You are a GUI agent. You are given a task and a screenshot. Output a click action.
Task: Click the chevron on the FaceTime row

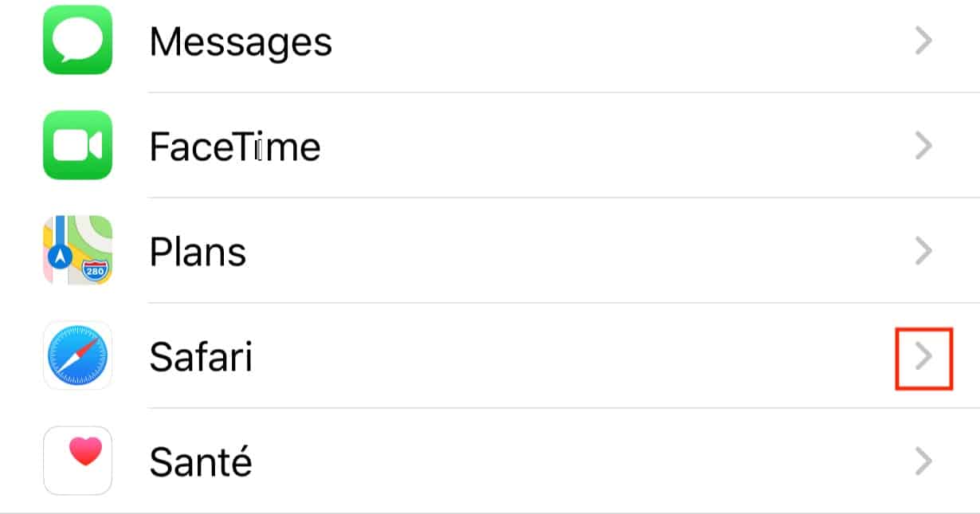click(923, 146)
